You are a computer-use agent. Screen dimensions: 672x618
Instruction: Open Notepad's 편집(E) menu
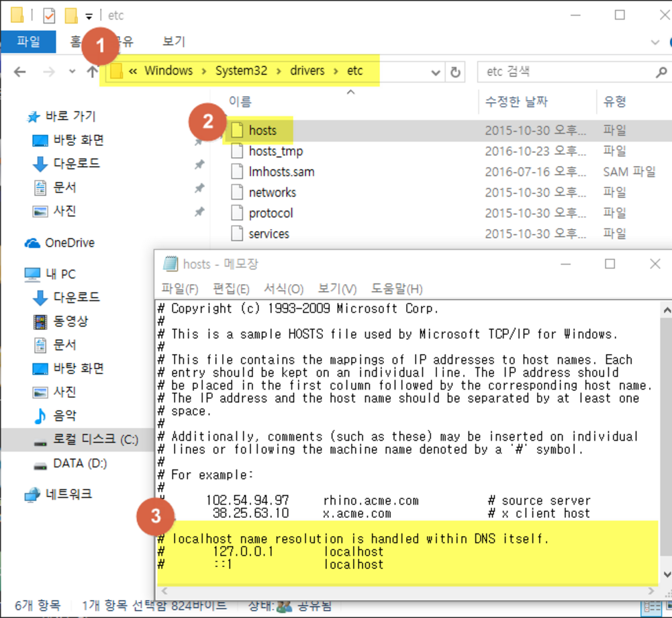[x=231, y=289]
